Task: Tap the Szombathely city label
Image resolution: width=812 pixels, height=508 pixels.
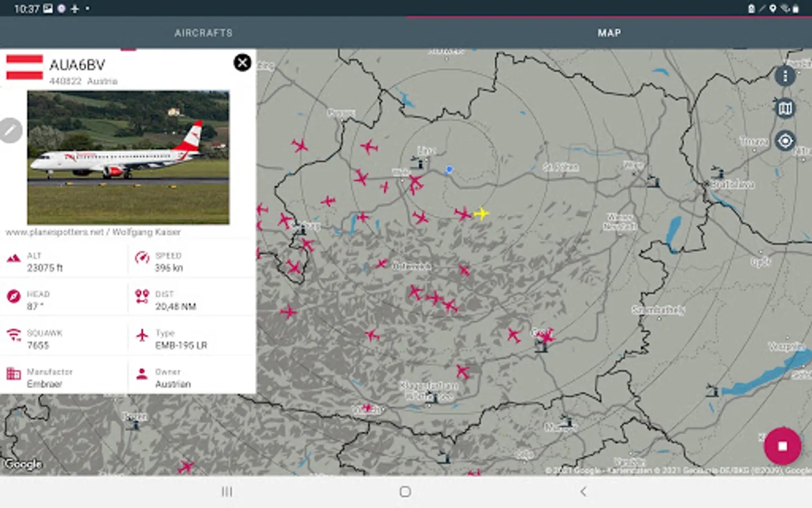Action: [658, 310]
